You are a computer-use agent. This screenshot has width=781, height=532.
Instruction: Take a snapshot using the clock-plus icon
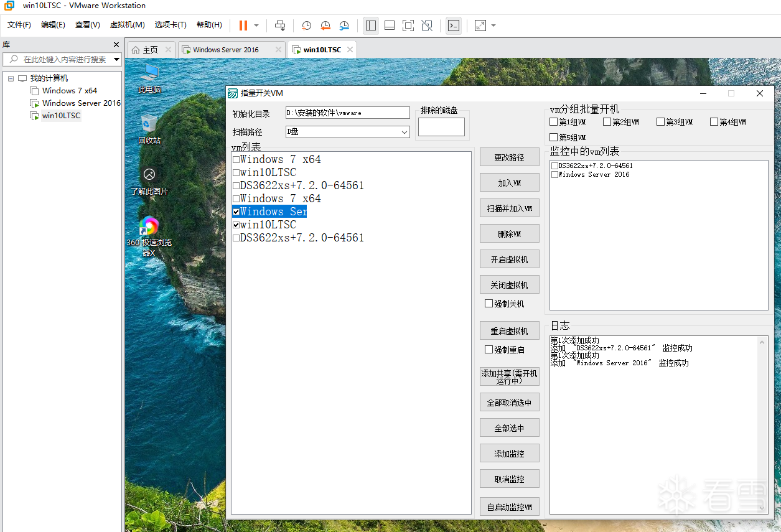(306, 26)
